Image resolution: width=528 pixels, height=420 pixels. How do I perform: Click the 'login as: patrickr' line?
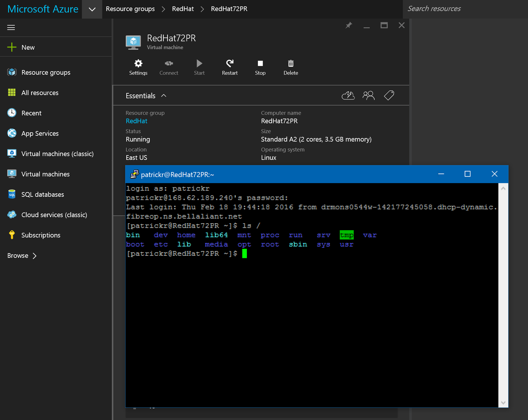(168, 188)
